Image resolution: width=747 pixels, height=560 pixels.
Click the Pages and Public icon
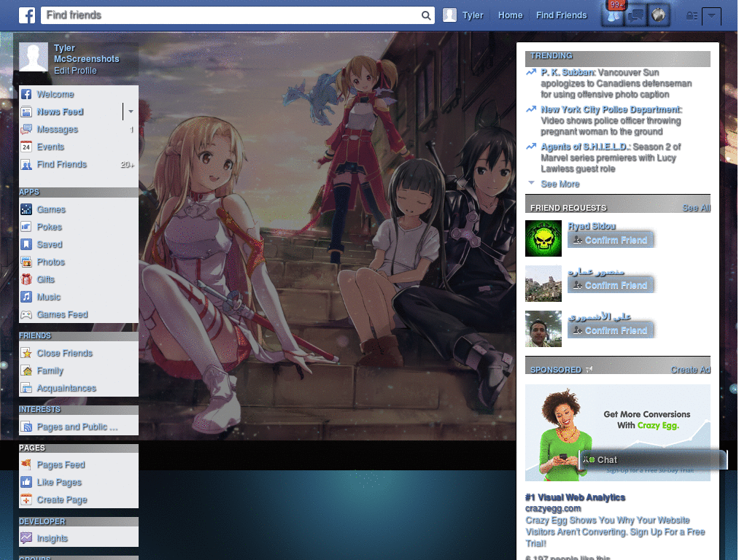pyautogui.click(x=27, y=427)
